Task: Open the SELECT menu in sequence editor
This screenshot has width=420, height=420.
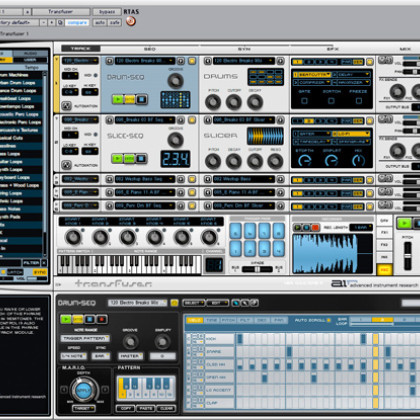Action: 193,303
